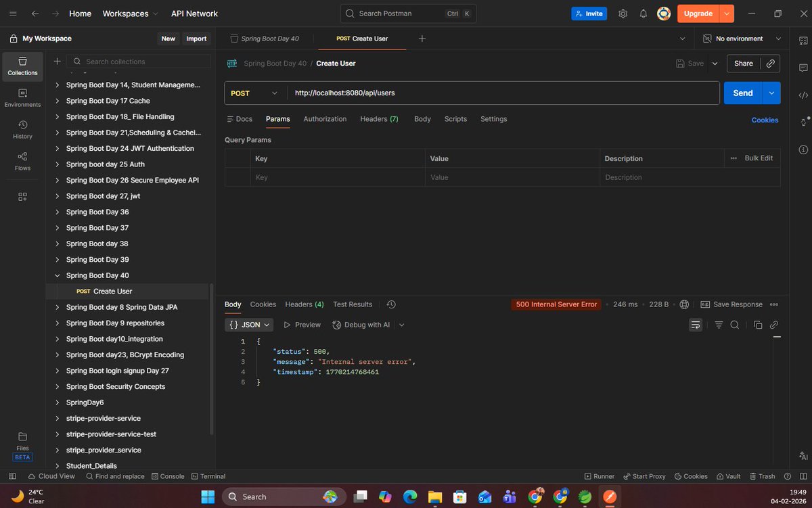
Task: Open the request Settings tab
Action: pos(493,119)
